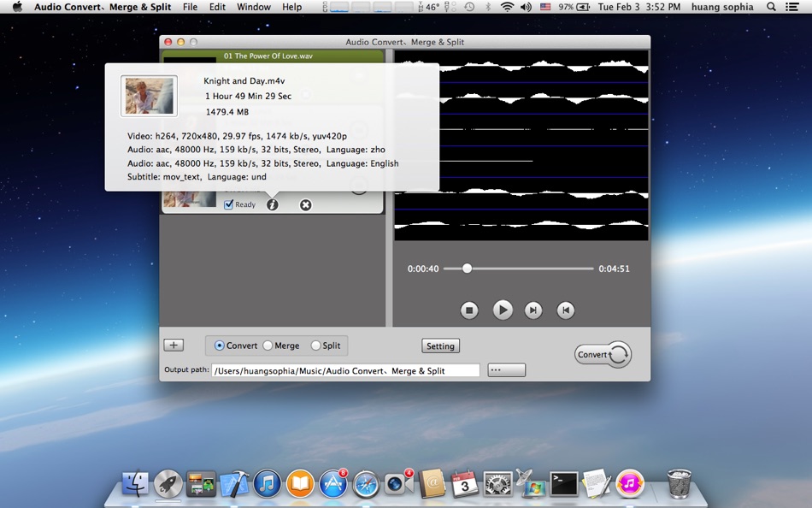Open iBooks from the Dock
Image resolution: width=812 pixels, height=508 pixels.
click(x=300, y=484)
